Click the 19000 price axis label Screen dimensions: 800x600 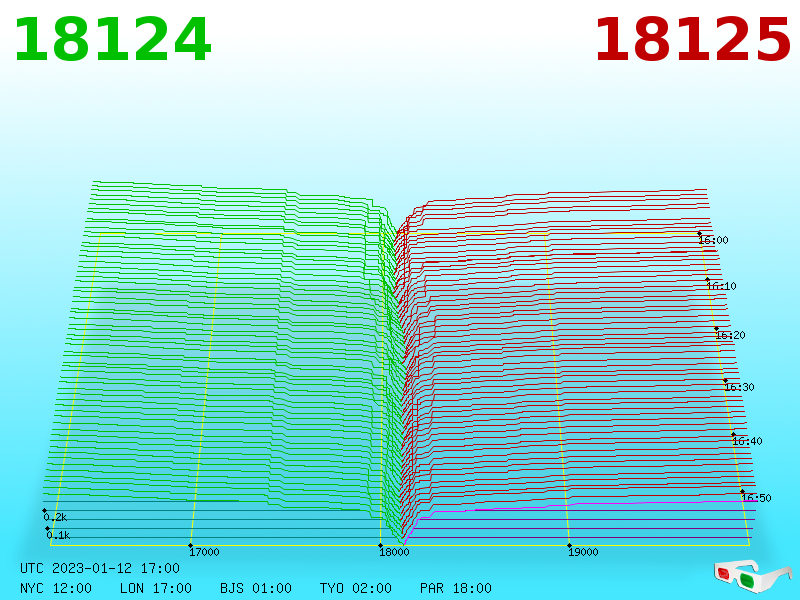pyautogui.click(x=583, y=552)
